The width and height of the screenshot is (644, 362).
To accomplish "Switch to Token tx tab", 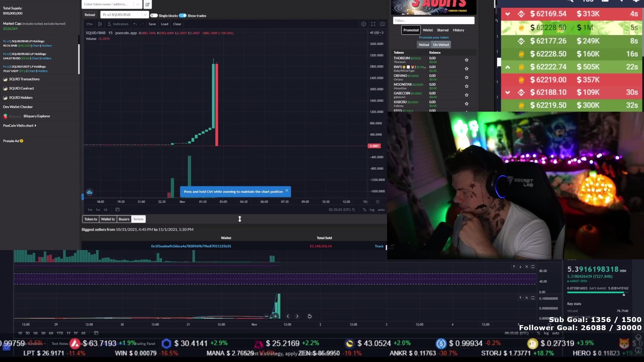I will coord(91,219).
